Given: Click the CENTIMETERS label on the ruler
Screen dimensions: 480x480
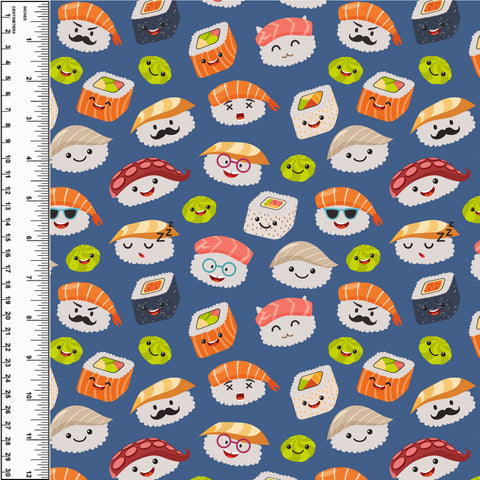Looking at the screenshot, I should tap(13, 20).
